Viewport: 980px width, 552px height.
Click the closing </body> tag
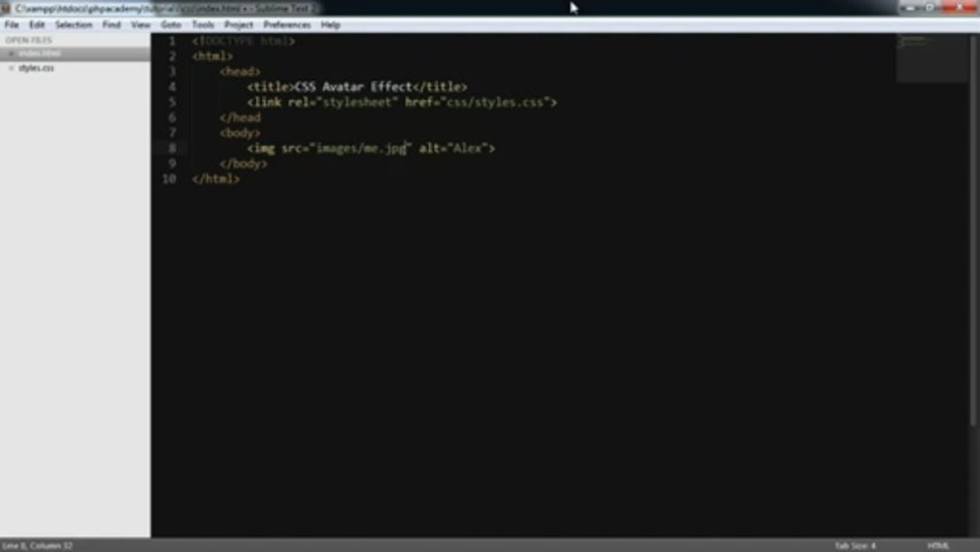point(244,163)
